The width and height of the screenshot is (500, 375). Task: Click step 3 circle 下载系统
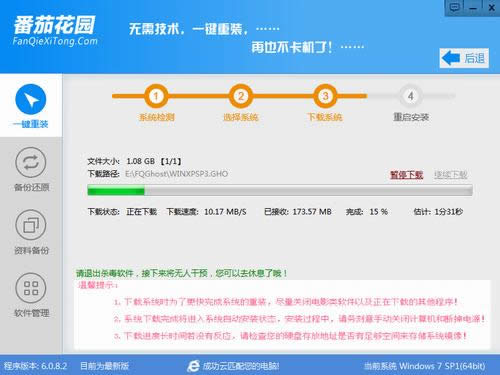click(325, 96)
